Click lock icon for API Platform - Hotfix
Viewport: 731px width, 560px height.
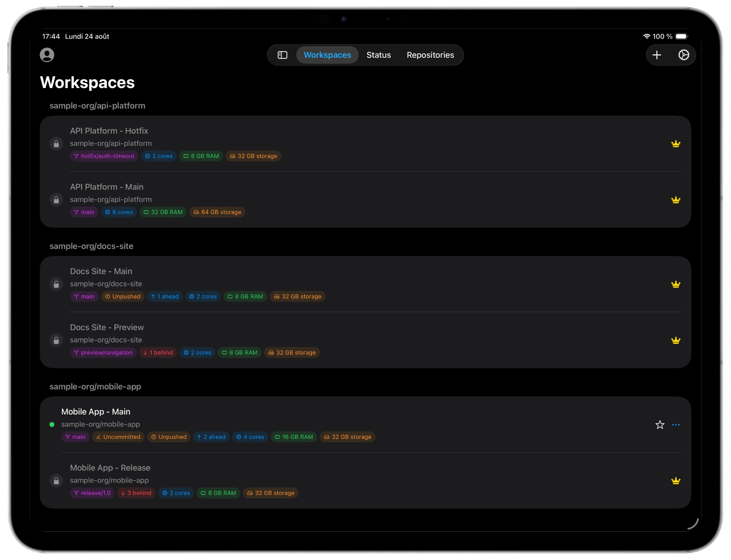click(56, 144)
